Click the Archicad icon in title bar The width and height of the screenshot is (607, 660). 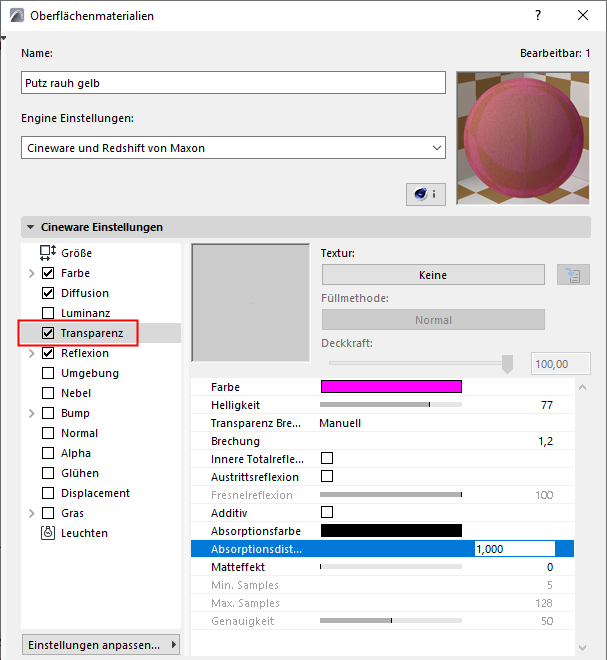(x=17, y=16)
